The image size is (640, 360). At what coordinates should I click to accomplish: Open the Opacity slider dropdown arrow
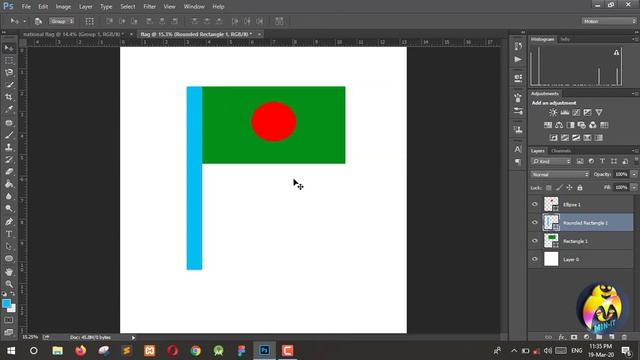(634, 174)
